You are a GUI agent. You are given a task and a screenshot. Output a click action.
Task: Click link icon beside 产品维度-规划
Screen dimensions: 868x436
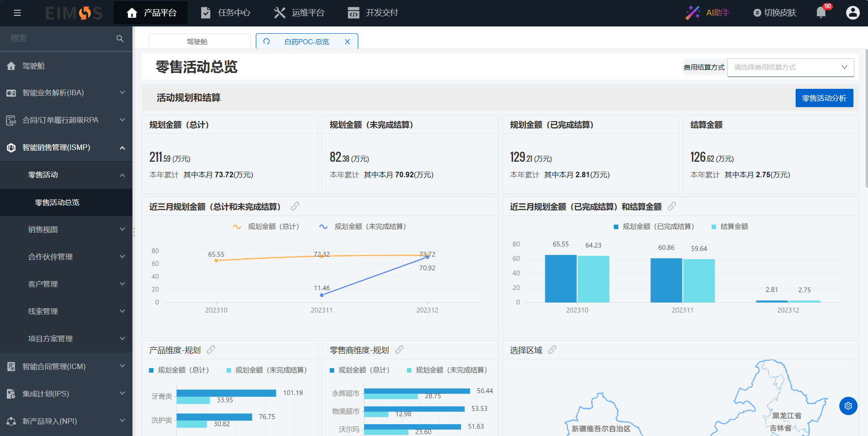coord(211,350)
